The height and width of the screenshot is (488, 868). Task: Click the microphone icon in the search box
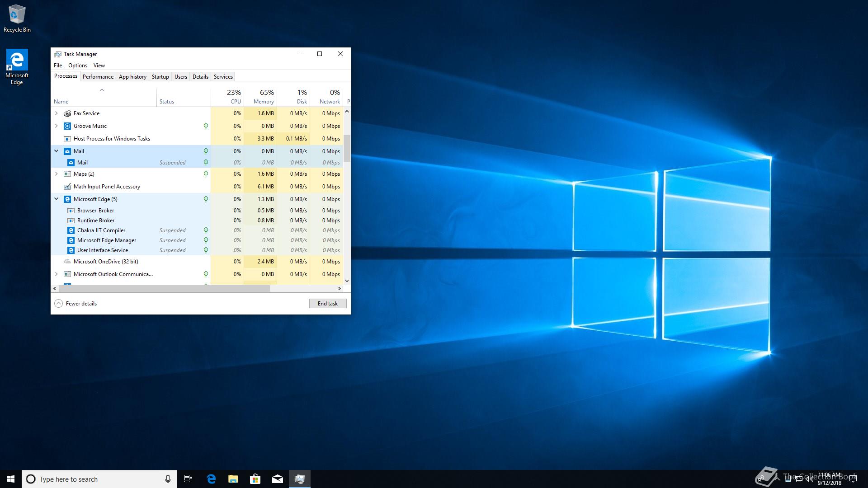click(x=168, y=479)
